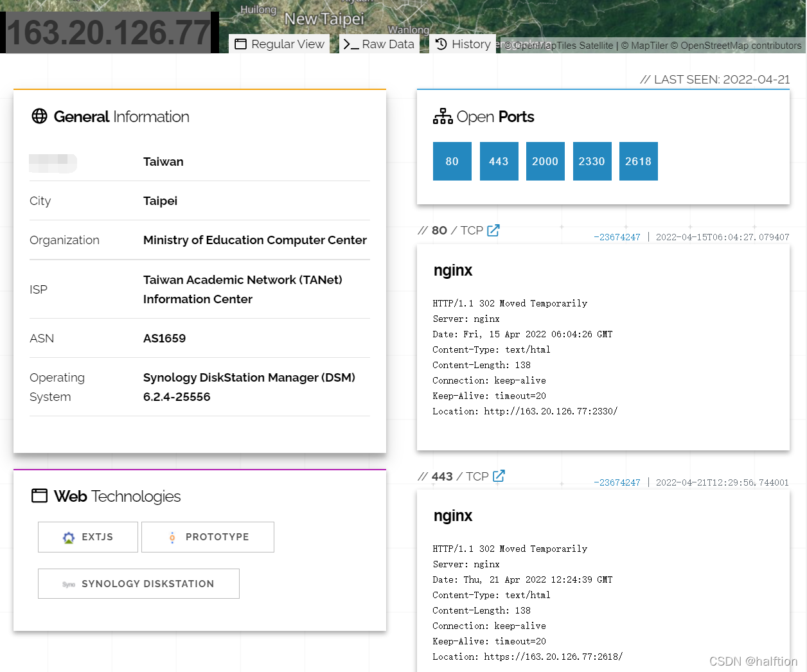The width and height of the screenshot is (807, 672).
Task: Click the Open Ports heading
Action: coord(495,117)
